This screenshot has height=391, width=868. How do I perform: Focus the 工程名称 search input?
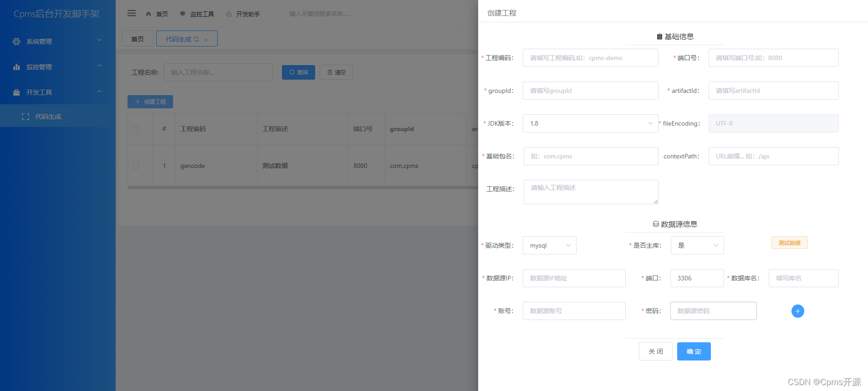click(218, 72)
